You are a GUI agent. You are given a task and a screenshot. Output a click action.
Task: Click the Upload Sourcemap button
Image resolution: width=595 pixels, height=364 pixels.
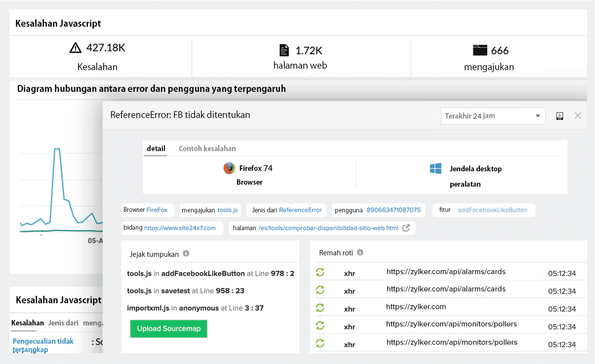(168, 328)
